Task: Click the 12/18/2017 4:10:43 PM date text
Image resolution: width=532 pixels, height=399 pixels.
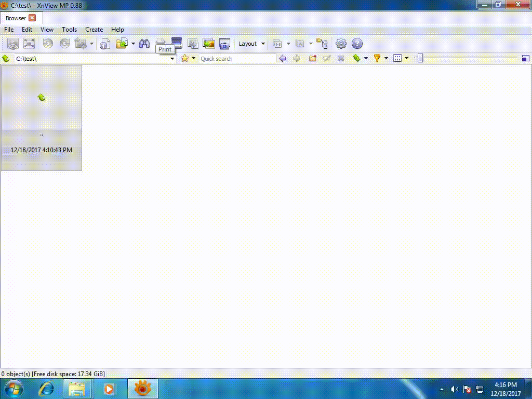Action: point(42,150)
